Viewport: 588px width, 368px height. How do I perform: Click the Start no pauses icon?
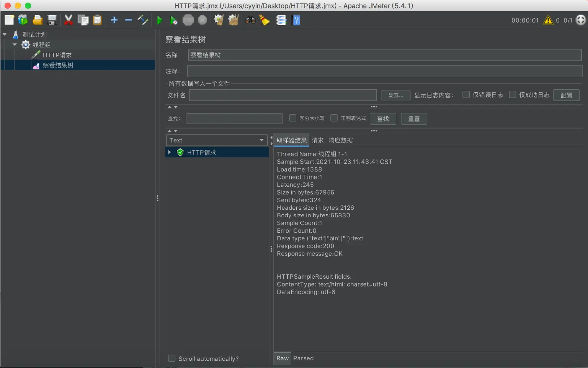[x=173, y=20]
